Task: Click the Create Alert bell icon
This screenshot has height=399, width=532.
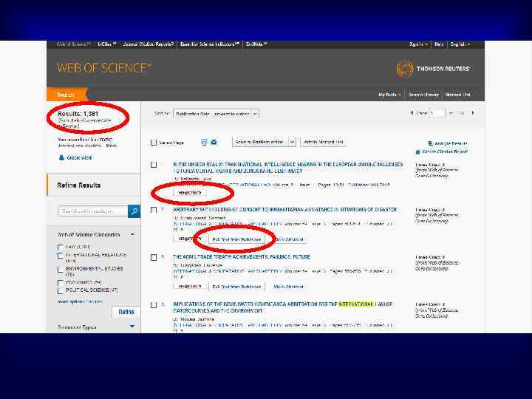Action: 61,158
